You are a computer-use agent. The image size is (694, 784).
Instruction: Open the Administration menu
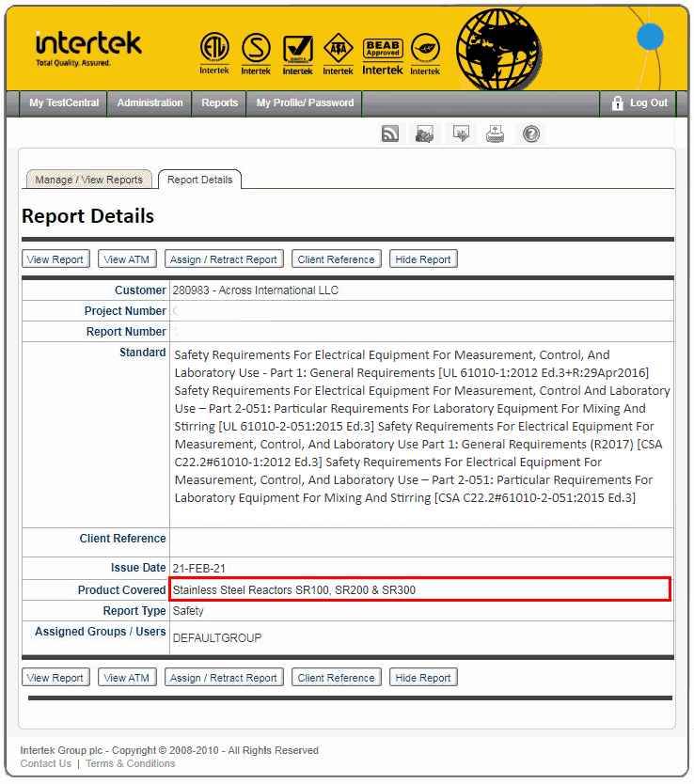150,103
